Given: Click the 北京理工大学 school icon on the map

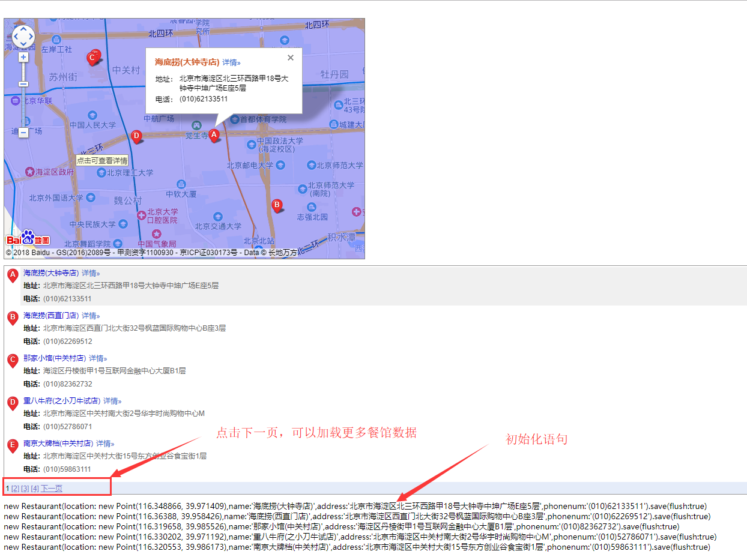Looking at the screenshot, I should (x=101, y=173).
